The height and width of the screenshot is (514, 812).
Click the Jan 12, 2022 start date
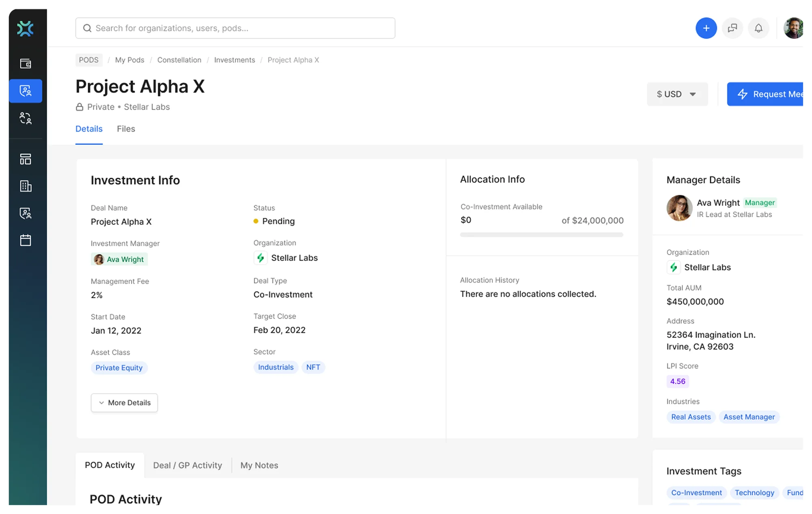point(116,331)
